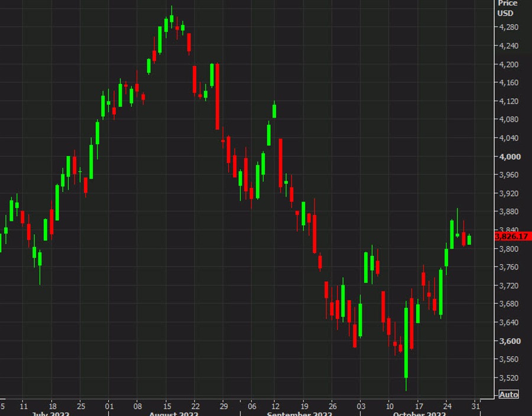Select the 3,760 price level label
Viewport: 532px width, 416px height.
[x=509, y=267]
